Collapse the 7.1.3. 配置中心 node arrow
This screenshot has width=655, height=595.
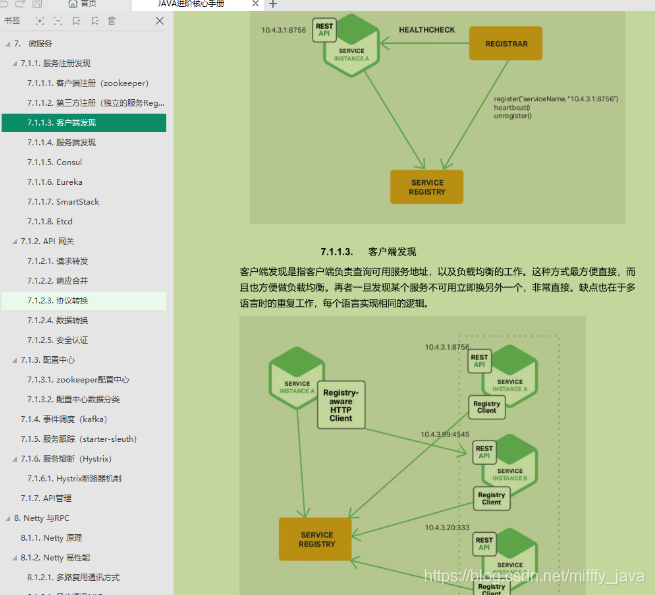[x=15, y=360]
